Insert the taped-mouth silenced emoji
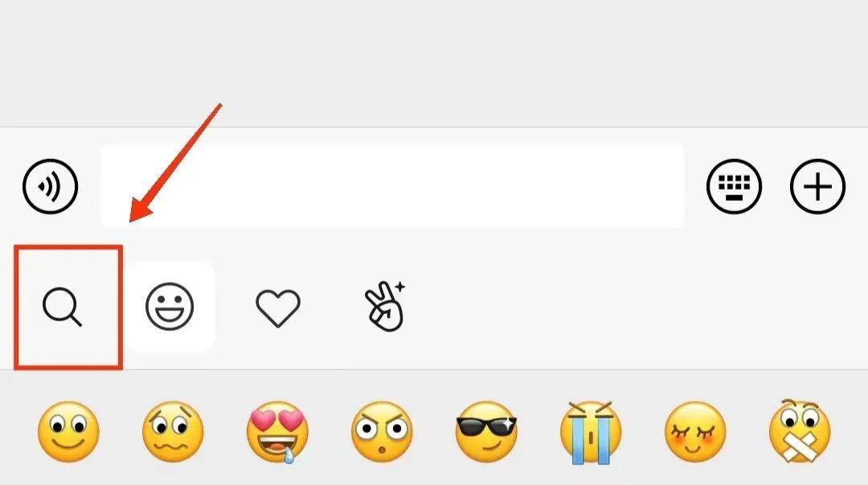The image size is (868, 485). click(x=800, y=431)
